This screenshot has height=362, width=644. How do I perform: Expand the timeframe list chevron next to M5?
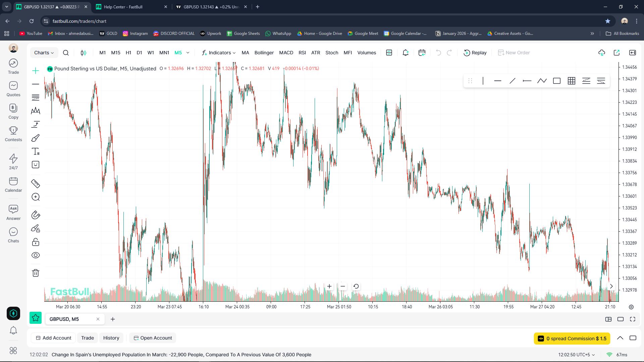[188, 53]
